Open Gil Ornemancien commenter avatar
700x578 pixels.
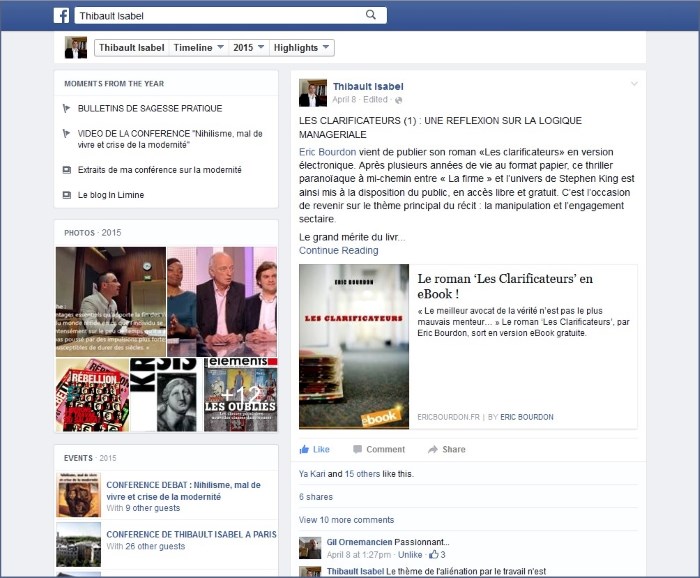click(x=310, y=549)
